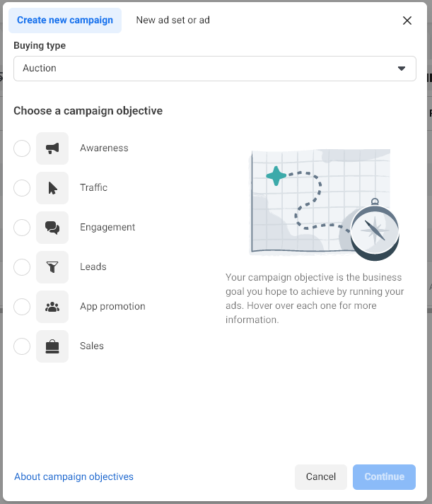Click the Awareness megaphone icon
This screenshot has width=432, height=504.
pyautogui.click(x=52, y=148)
